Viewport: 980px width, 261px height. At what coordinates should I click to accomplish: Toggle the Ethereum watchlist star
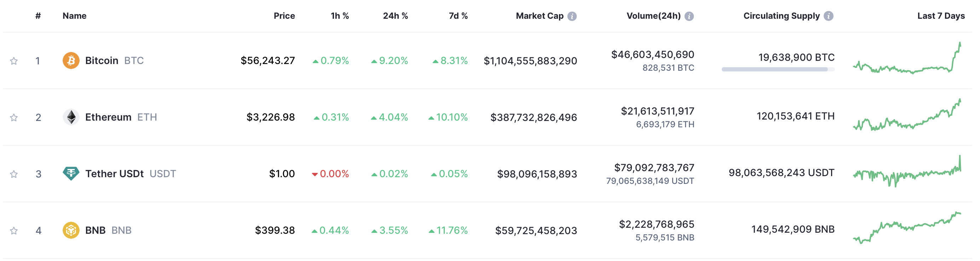tap(14, 117)
